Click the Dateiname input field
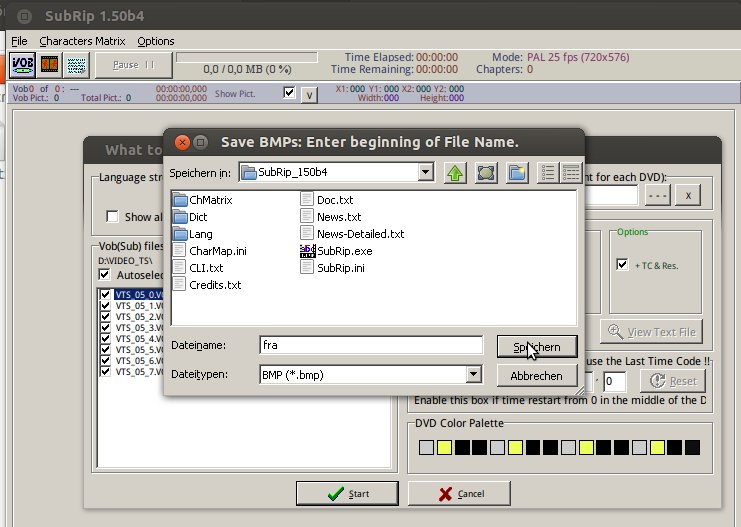Viewport: 741px width, 527px height. click(371, 345)
